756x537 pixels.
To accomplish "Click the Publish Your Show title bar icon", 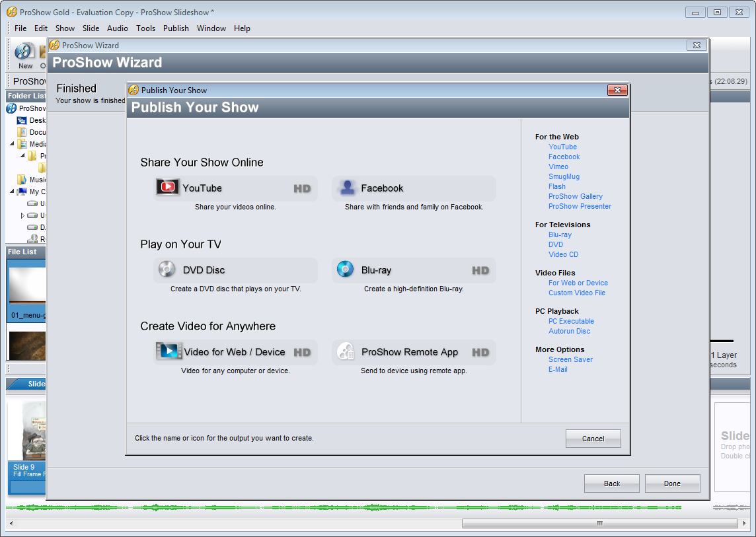I will (x=133, y=90).
